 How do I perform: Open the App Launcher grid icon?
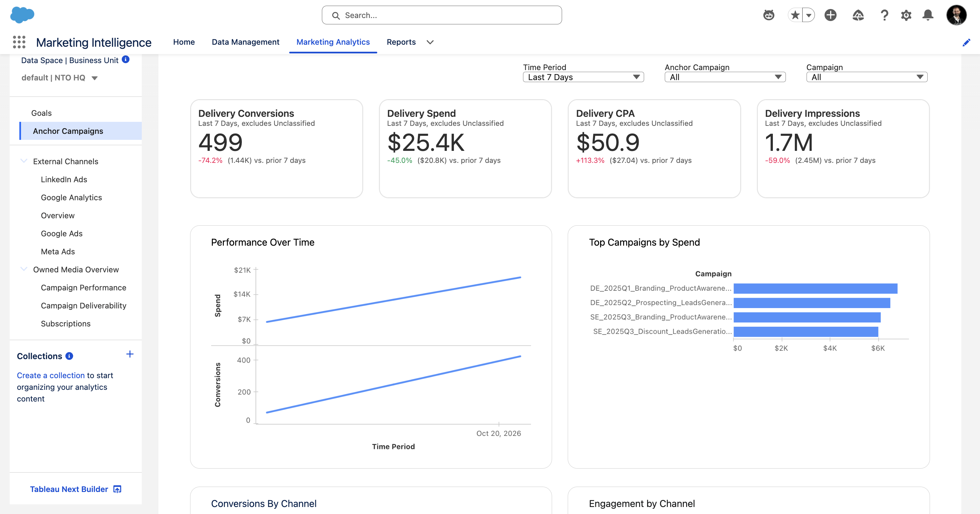[x=19, y=42]
